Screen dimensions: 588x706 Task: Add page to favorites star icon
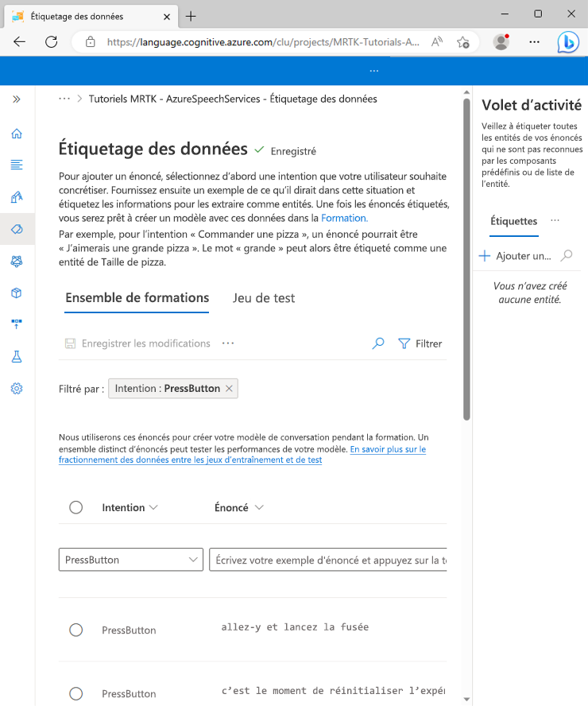(463, 42)
